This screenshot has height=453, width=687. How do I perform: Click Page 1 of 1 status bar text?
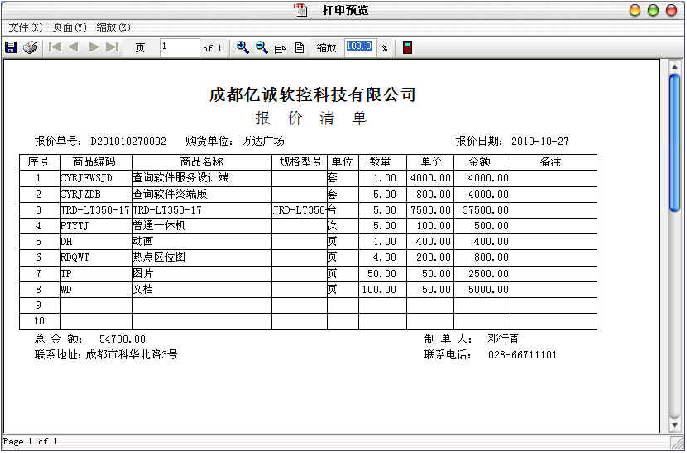[30, 442]
